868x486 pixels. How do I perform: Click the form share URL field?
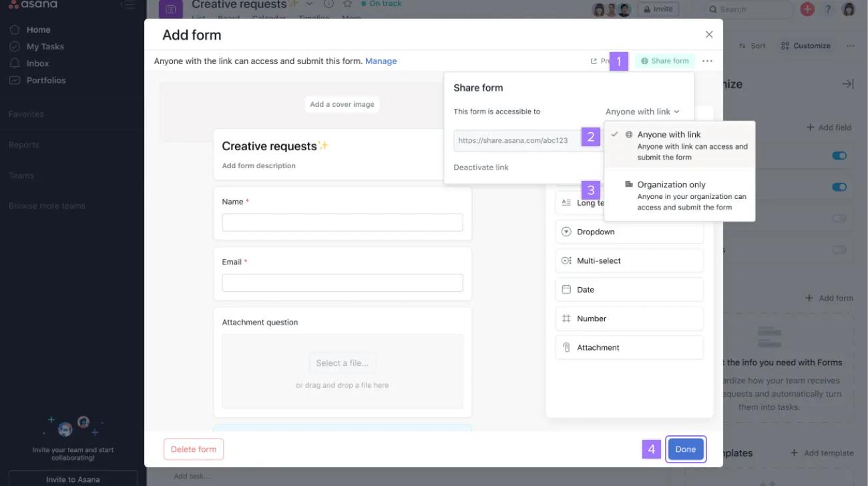click(x=514, y=140)
